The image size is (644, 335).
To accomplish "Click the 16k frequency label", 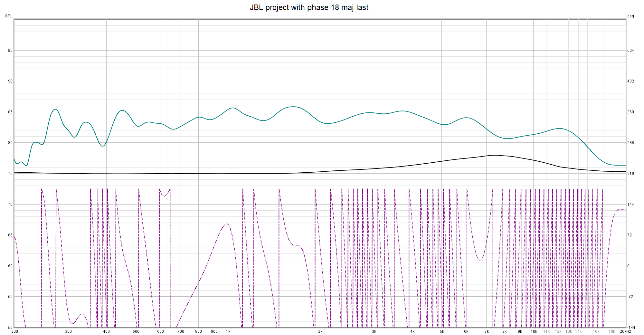I will (596, 331).
